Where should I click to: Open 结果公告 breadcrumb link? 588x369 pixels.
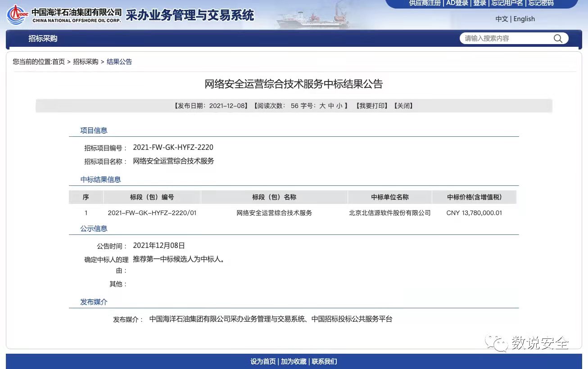coord(119,62)
